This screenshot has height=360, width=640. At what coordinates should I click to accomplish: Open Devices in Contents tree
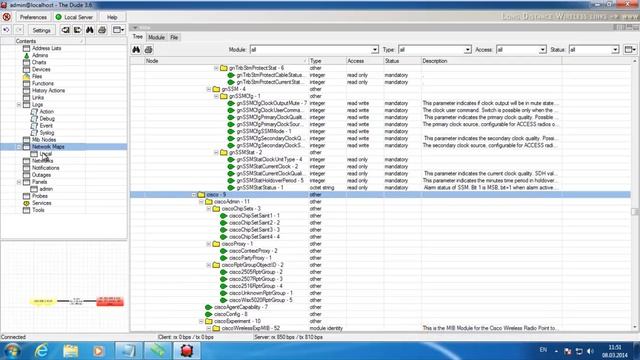(x=41, y=69)
